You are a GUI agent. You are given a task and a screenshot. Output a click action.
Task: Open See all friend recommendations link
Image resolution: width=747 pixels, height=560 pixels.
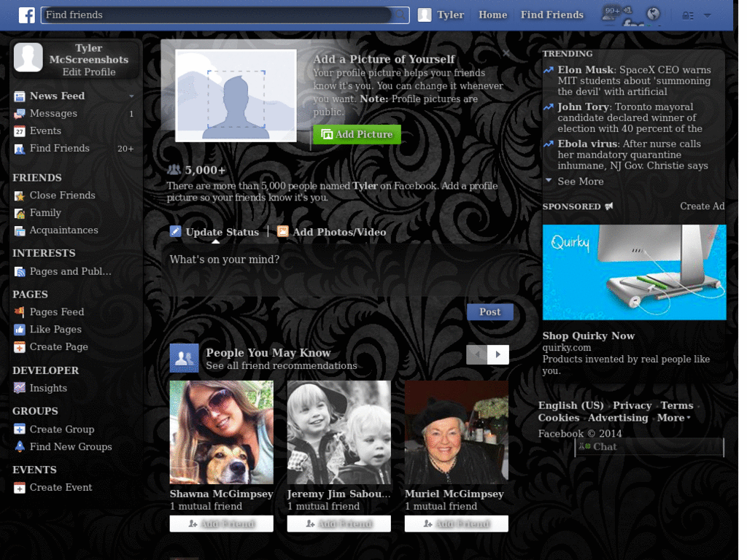click(x=281, y=366)
